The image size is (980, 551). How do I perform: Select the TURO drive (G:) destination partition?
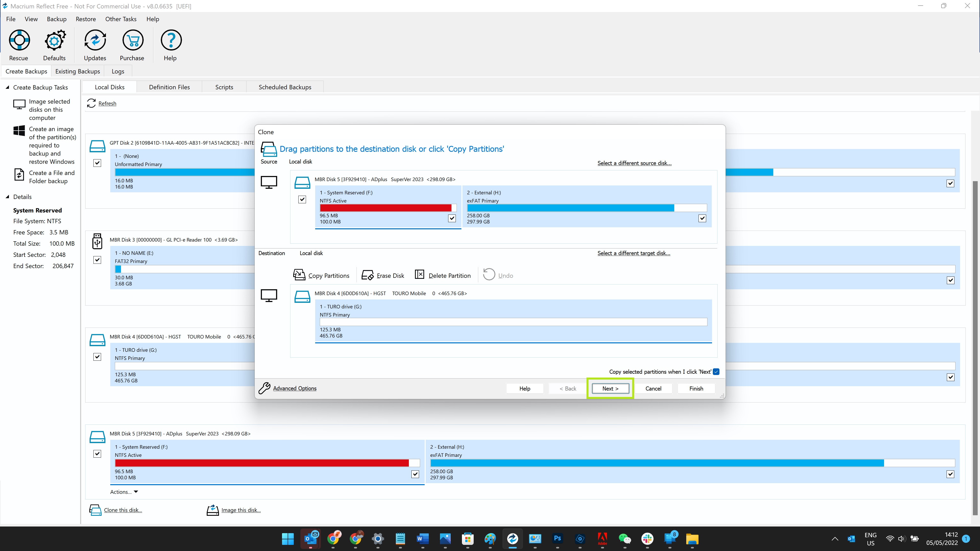[513, 321]
